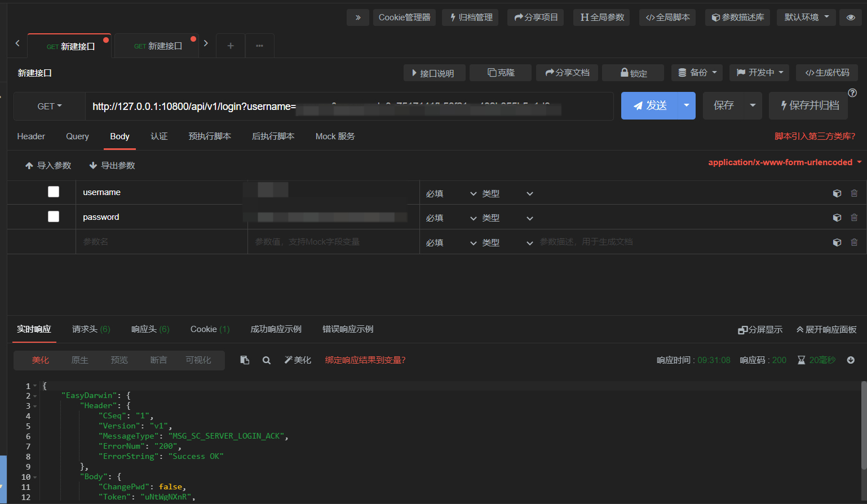Image resolution: width=867 pixels, height=504 pixels.
Task: Open the application/x-www-form-urlencoded content type dropdown
Action: pos(785,162)
